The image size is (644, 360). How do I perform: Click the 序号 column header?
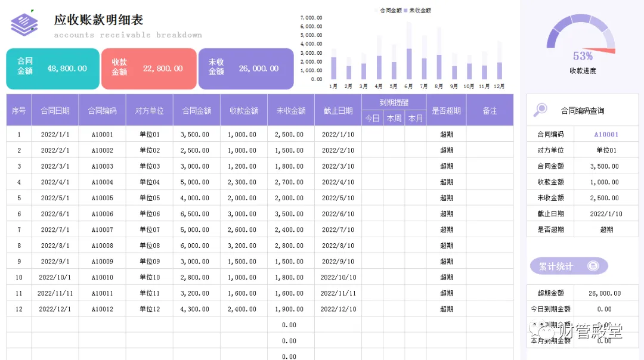(19, 110)
